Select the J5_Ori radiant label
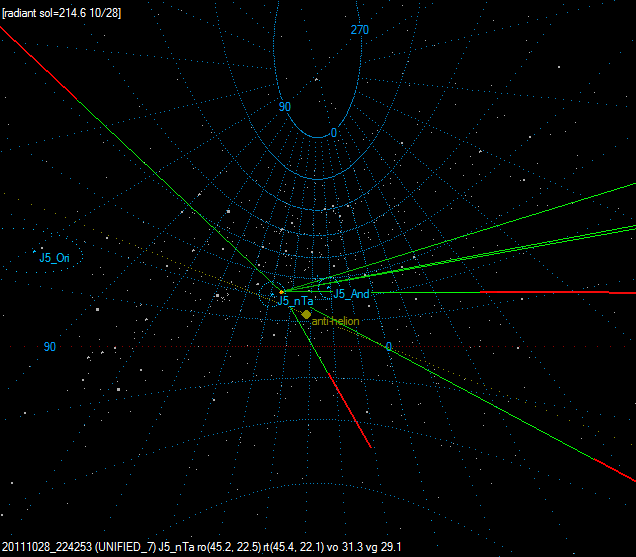The image size is (636, 557). tap(54, 258)
